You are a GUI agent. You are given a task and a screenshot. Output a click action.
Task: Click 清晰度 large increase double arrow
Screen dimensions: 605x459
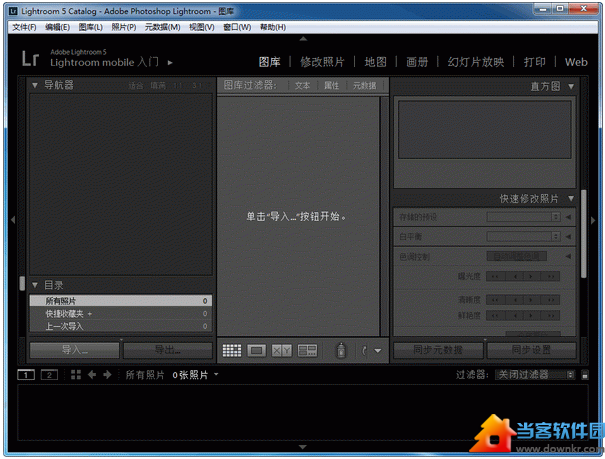click(551, 300)
